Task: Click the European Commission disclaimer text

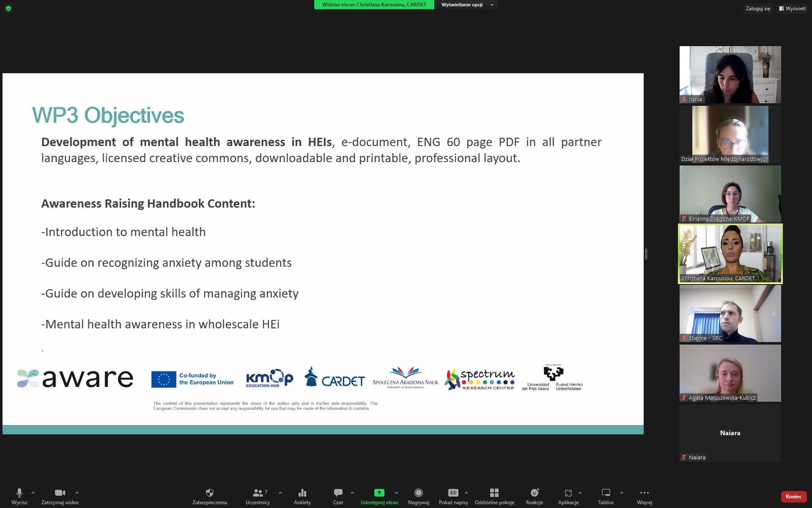Action: pyautogui.click(x=265, y=406)
